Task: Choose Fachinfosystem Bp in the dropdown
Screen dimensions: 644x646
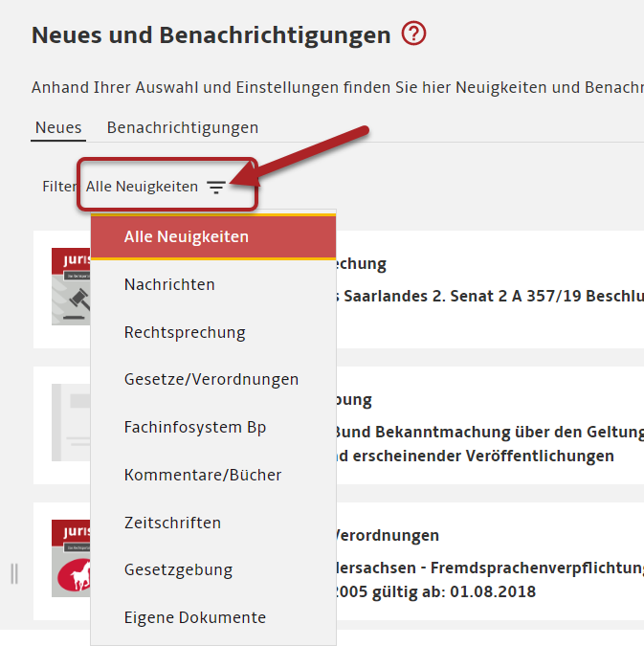Action: click(195, 427)
